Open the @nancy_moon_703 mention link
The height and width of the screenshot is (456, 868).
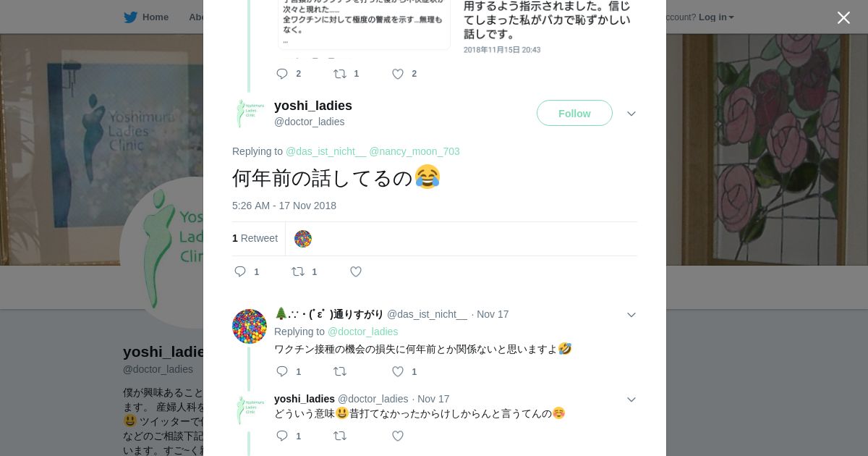[x=414, y=151]
